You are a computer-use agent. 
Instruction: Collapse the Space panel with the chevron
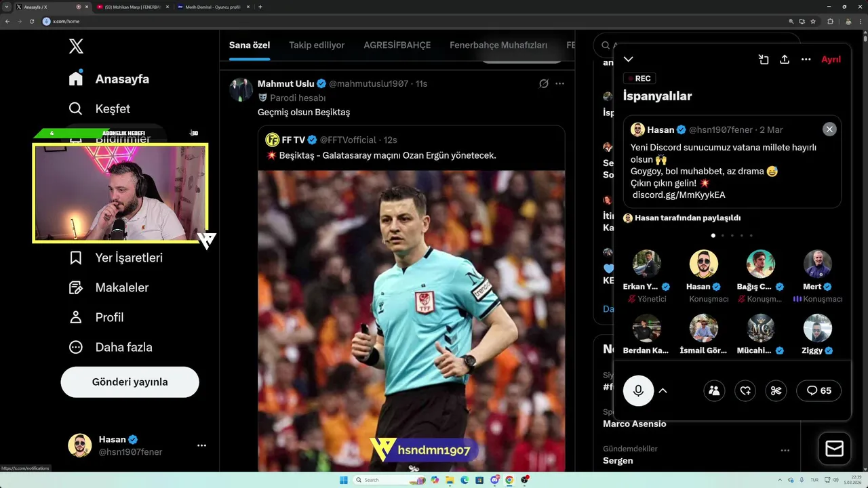629,60
